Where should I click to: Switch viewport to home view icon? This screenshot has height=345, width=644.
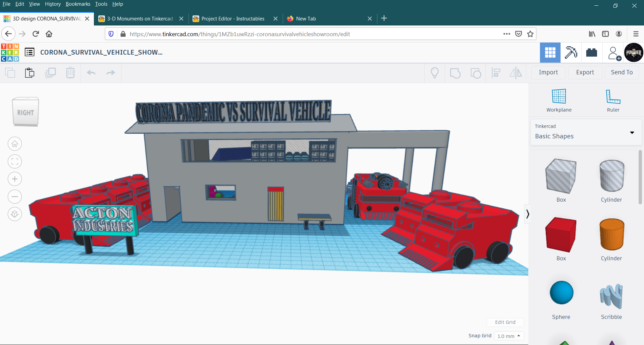tap(14, 144)
